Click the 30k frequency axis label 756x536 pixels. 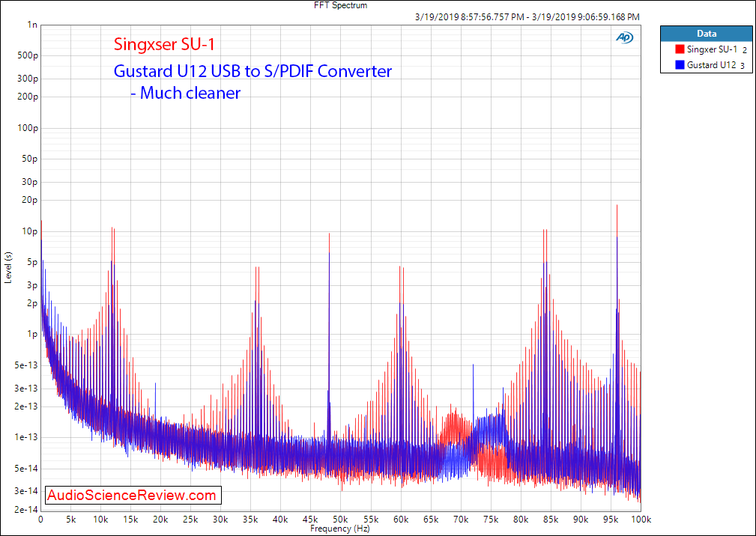coord(221,520)
